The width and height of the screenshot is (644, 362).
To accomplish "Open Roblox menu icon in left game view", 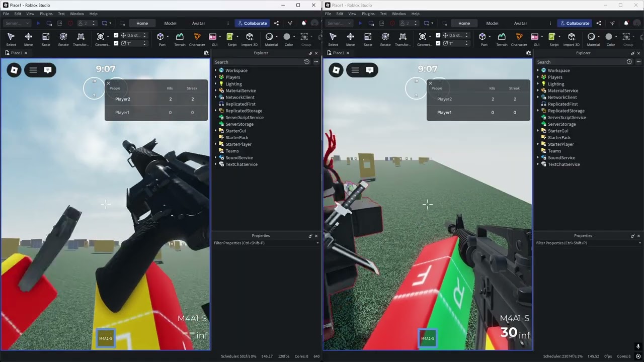I will [x=14, y=70].
